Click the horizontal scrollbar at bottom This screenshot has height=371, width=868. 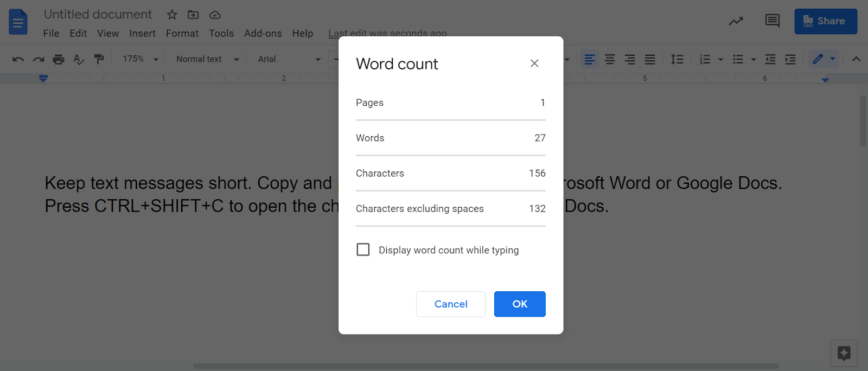486,366
